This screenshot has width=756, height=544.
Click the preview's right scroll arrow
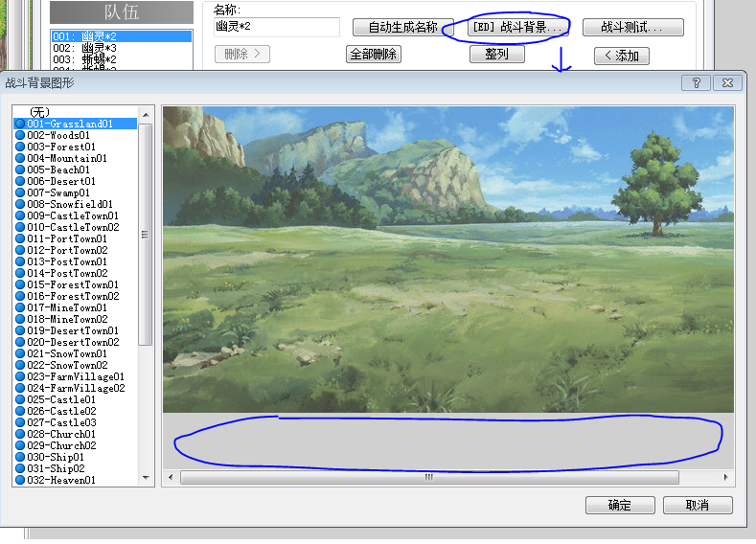click(726, 478)
